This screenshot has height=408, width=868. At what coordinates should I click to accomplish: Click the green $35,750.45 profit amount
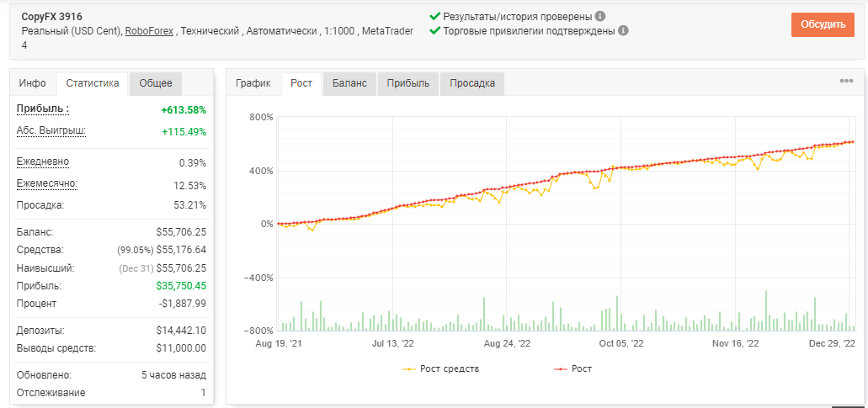(181, 286)
